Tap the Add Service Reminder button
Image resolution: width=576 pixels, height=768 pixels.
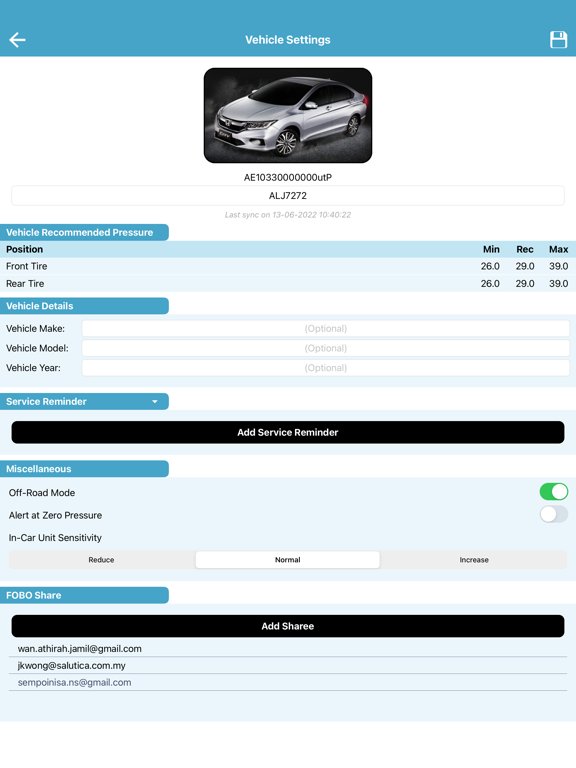tap(288, 432)
